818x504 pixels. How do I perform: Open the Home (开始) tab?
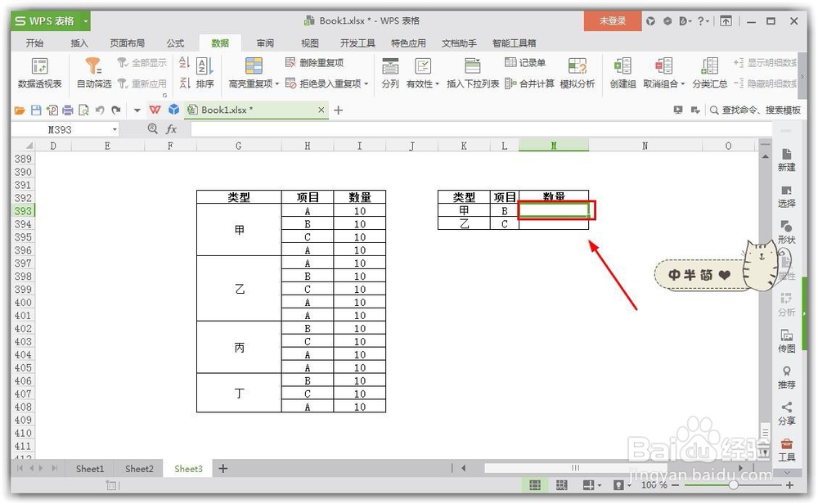(x=35, y=43)
